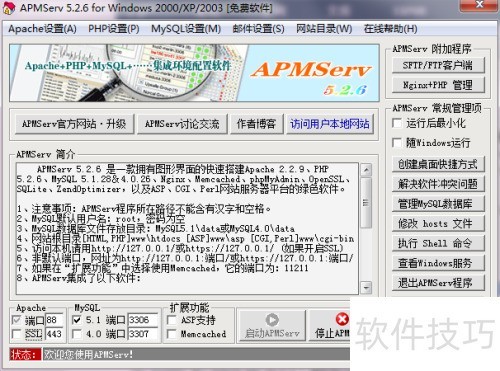Enable 运行后最小化 checkbox
This screenshot has width=500, height=371.
point(397,123)
